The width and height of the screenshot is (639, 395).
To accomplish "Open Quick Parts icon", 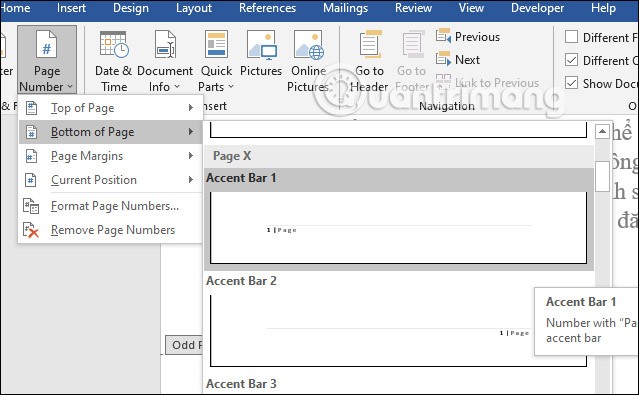I will 216,44.
